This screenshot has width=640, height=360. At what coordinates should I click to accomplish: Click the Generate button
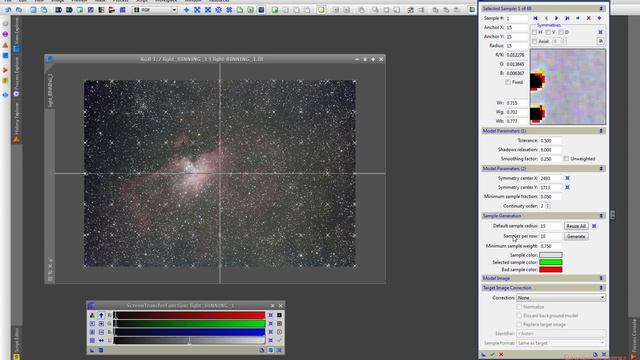[x=576, y=236]
